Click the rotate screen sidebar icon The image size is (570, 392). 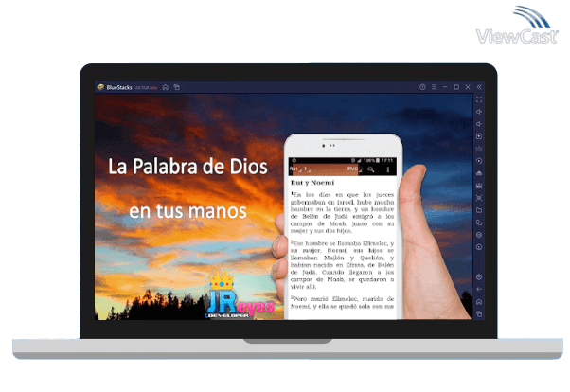tap(479, 223)
